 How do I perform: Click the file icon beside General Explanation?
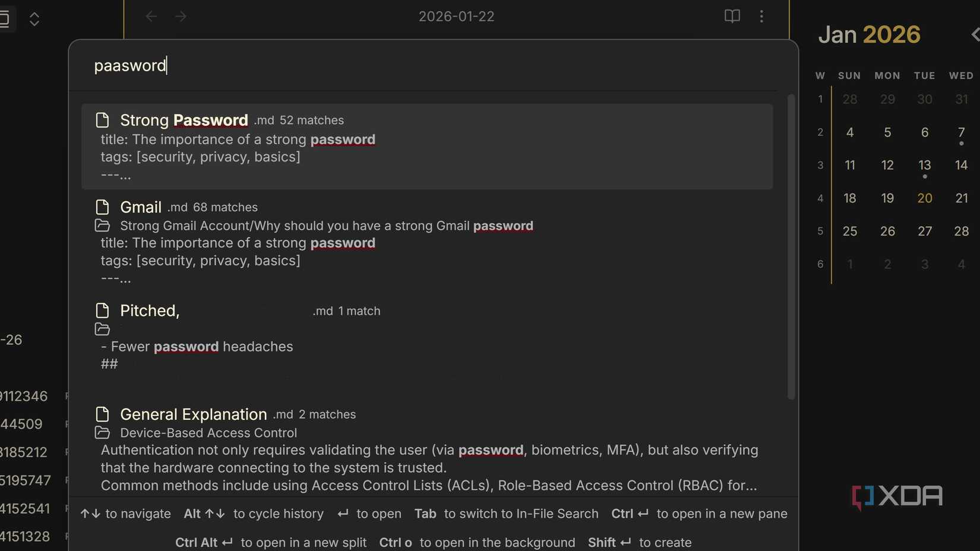102,414
